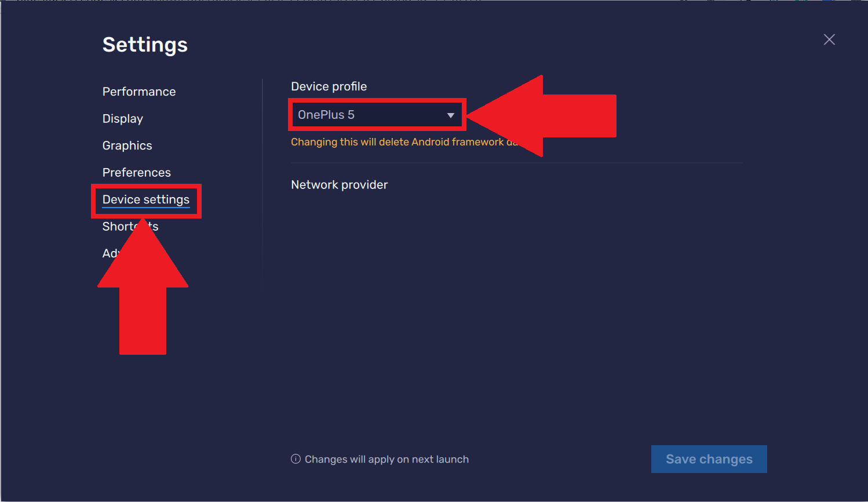Click the orange "Changing this will delete Android framework" warning
The image size is (868, 502).
[x=404, y=142]
